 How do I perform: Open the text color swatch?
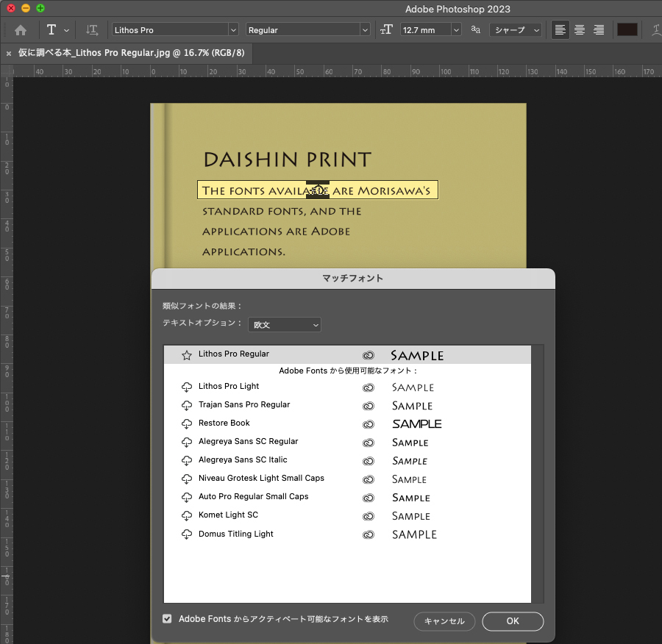tap(627, 29)
